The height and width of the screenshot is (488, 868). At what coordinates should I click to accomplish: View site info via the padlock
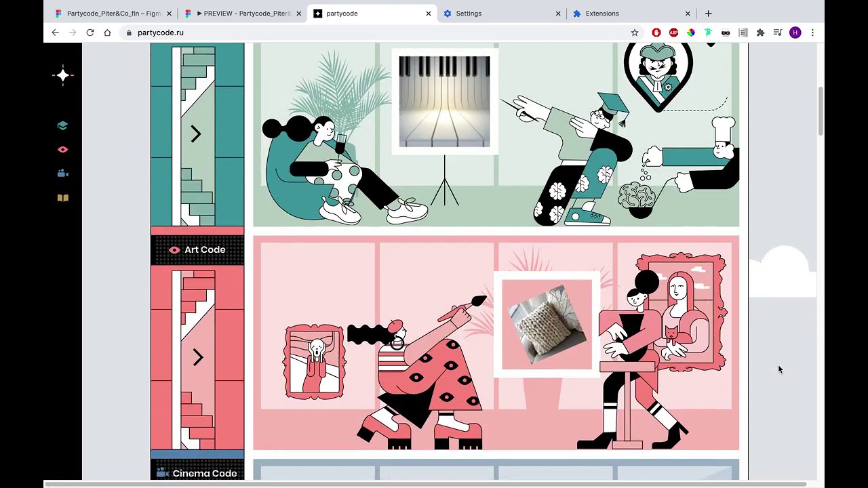[x=128, y=33]
